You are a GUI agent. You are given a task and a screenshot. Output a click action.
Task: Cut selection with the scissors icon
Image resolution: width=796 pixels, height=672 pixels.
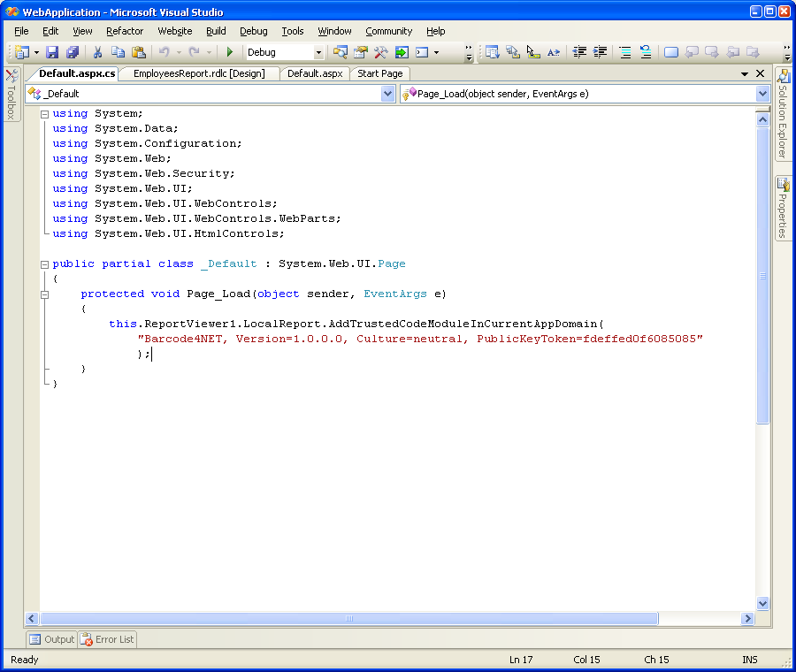click(x=98, y=53)
